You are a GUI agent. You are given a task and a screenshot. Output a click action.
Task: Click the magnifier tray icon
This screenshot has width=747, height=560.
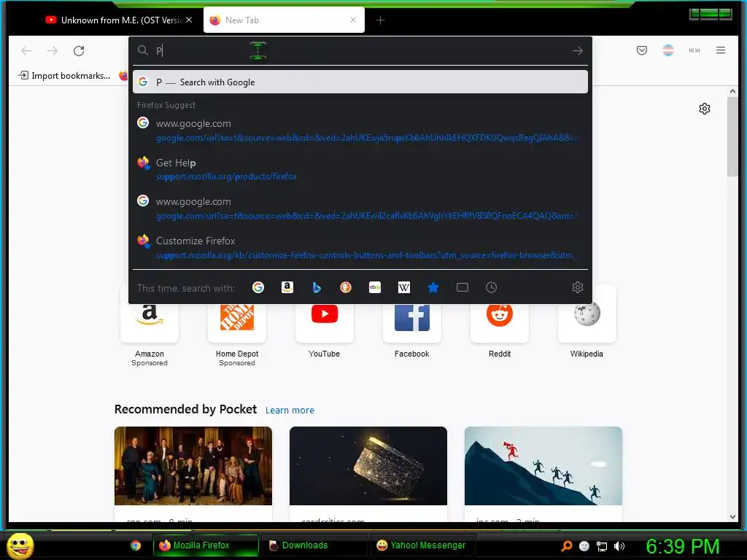(566, 546)
